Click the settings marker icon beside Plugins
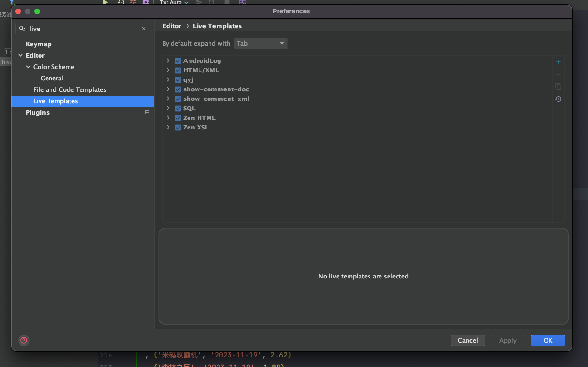Viewport: 588px width, 367px height. (x=147, y=113)
